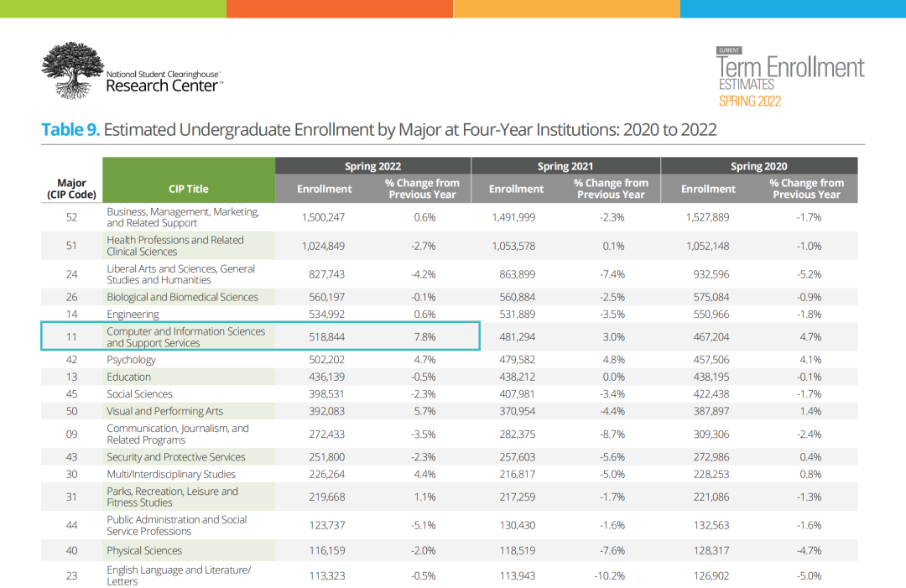
Task: Click the 1,500,247 enrollment cell
Action: click(325, 217)
